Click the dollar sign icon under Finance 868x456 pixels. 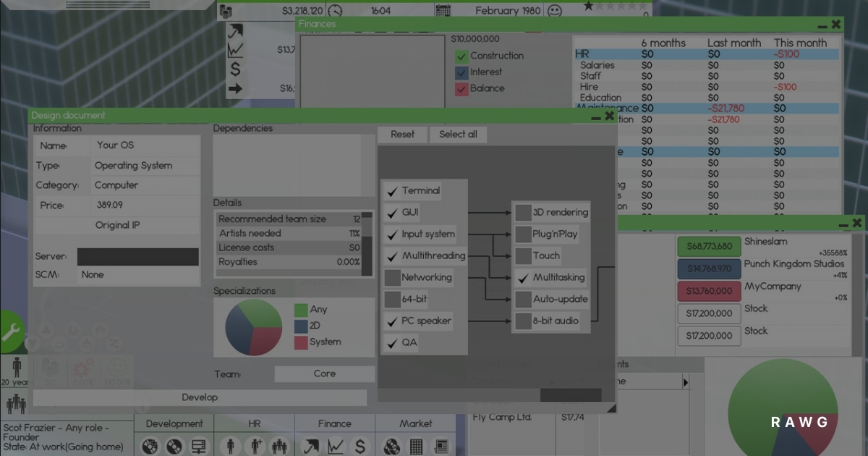tap(359, 447)
